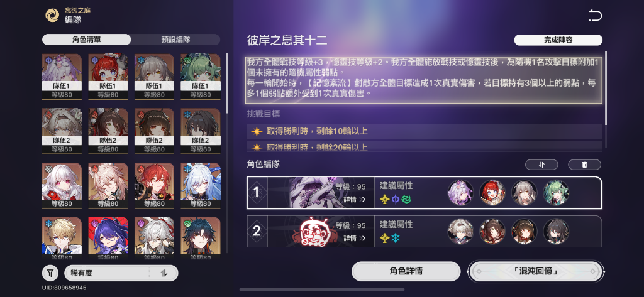Open the filter funnel icon
This screenshot has width=644, height=297.
(50, 273)
